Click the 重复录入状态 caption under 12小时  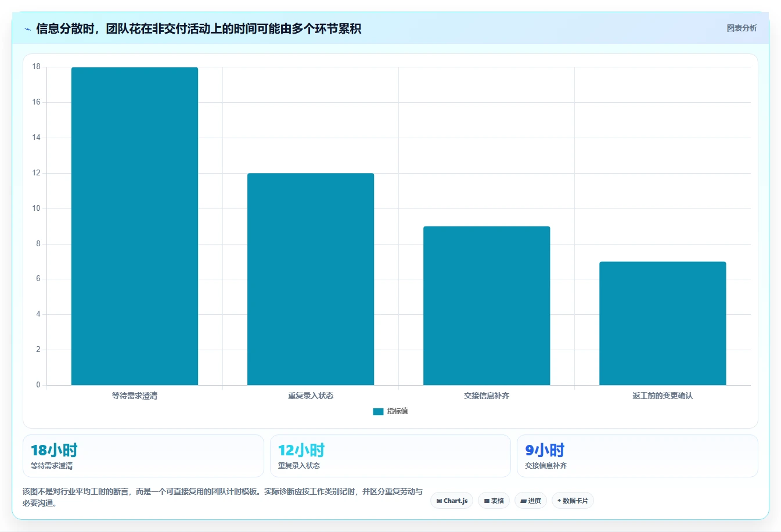point(299,466)
